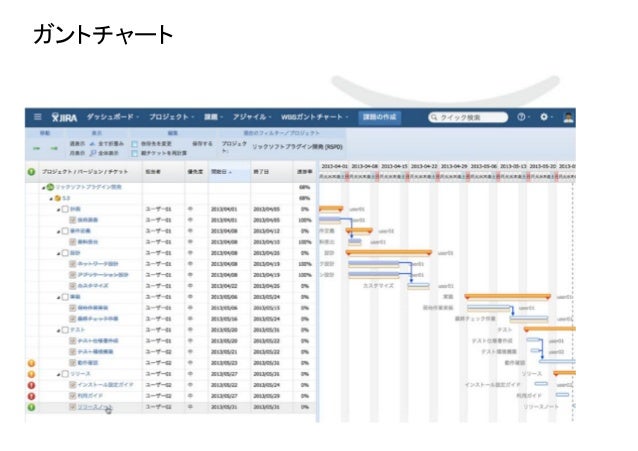Collapse the 要件定義 group triangle
Viewport: 638px width, 451px height.
pos(59,232)
